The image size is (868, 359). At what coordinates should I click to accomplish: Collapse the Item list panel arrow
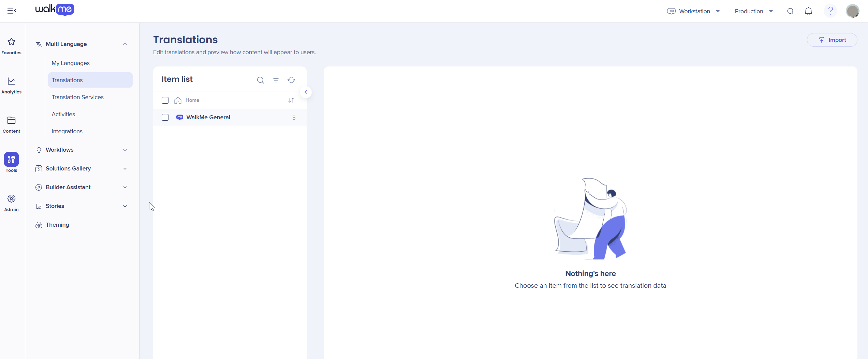click(306, 92)
